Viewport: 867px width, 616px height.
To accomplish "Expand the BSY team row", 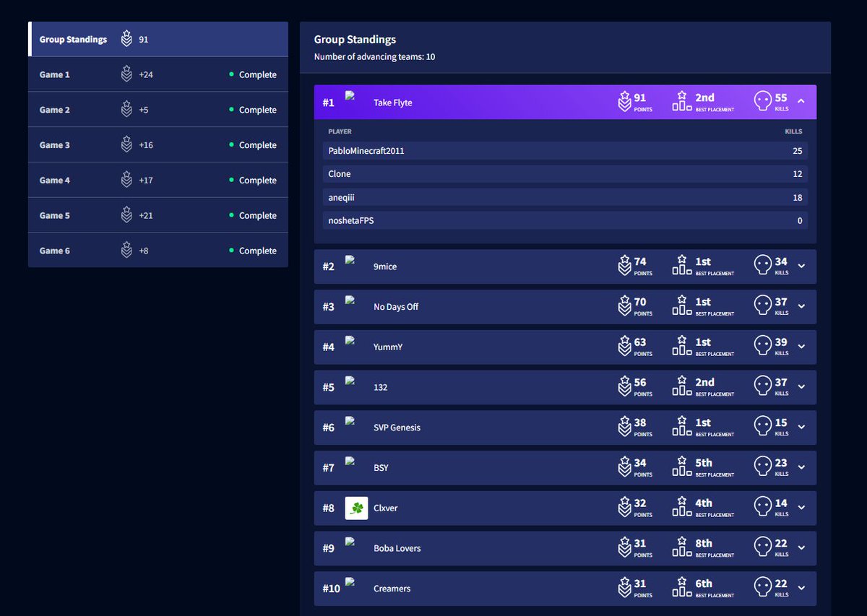I will pos(801,468).
